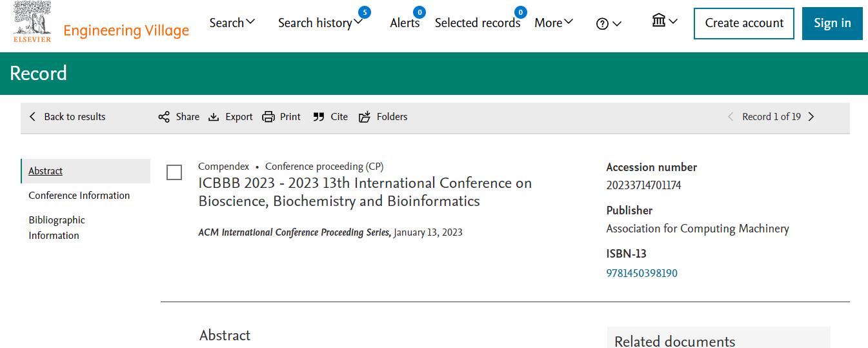The image size is (868, 348).
Task: Expand the Search dropdown menu
Action: coord(232,23)
